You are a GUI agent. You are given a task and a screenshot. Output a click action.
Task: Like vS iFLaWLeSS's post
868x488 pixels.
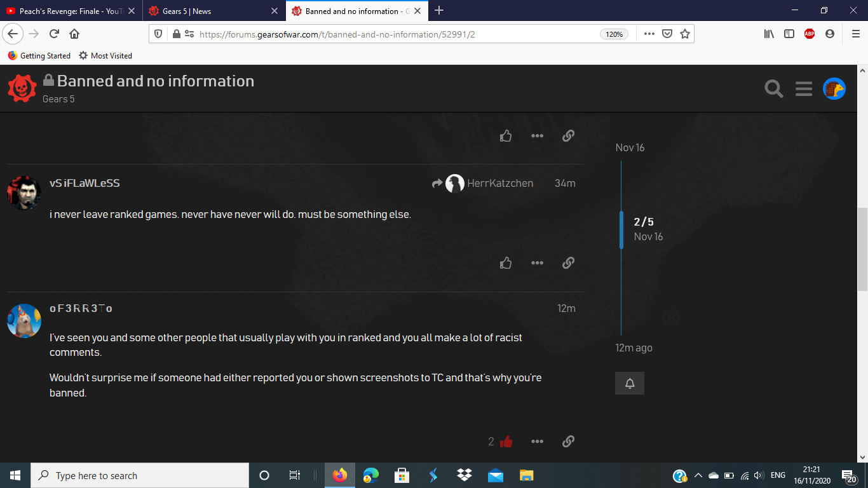pyautogui.click(x=506, y=263)
